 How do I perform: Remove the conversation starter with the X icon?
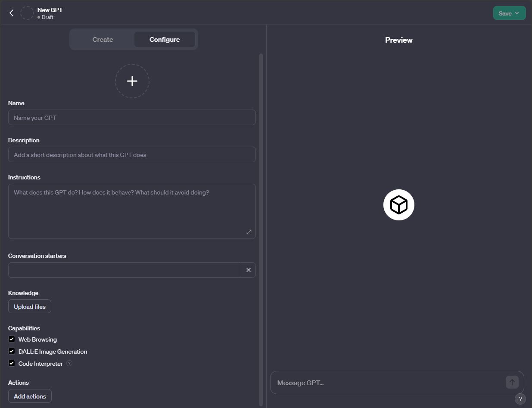click(249, 270)
